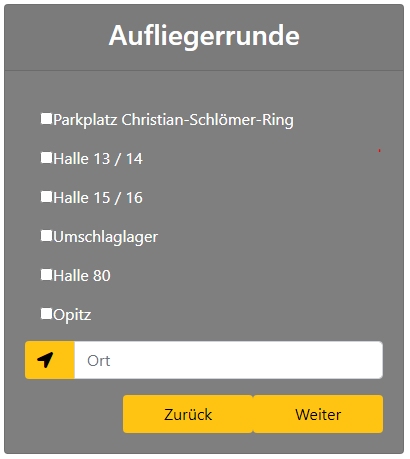Click the Opitz label text
This screenshot has width=410, height=459.
[x=72, y=315]
